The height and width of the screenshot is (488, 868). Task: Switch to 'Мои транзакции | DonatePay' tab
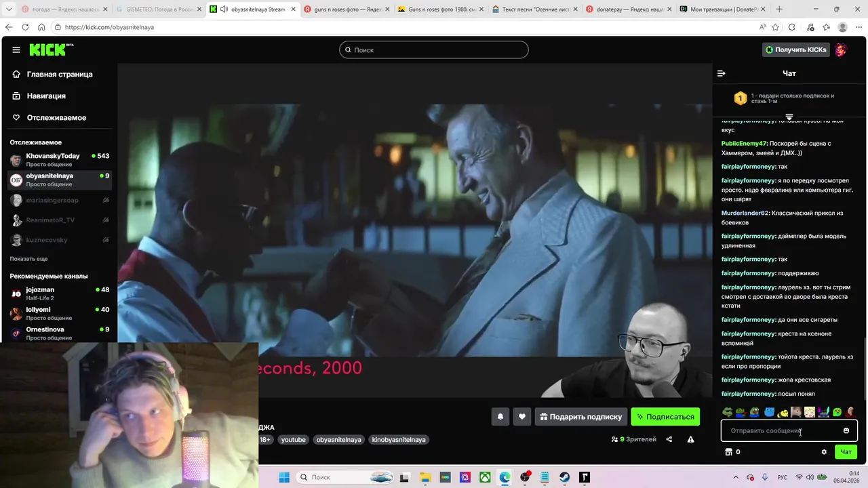click(x=721, y=9)
